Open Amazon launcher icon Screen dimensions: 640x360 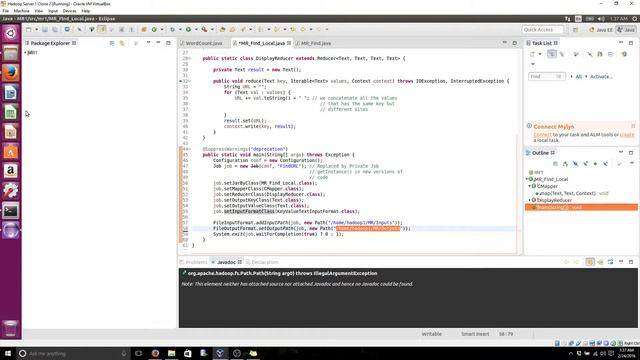tap(11, 171)
